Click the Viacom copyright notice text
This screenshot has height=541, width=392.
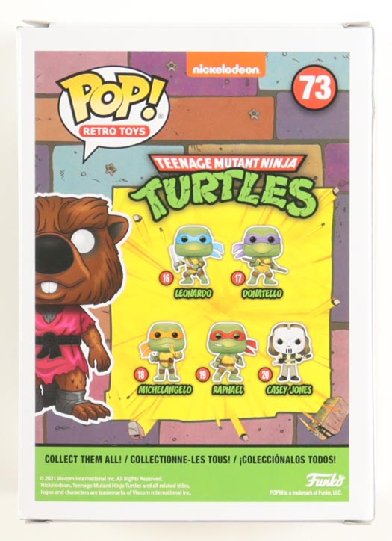pyautogui.click(x=115, y=486)
